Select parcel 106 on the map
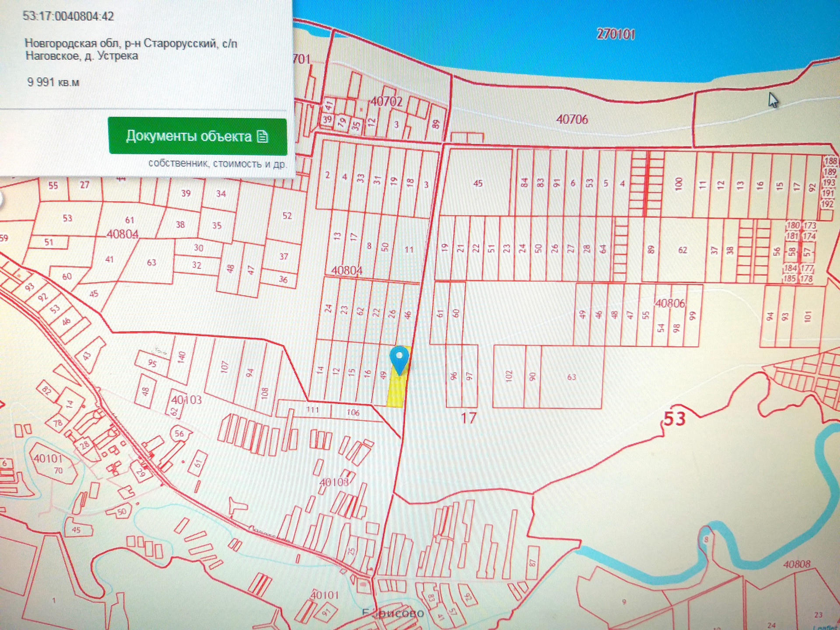 pos(353,412)
